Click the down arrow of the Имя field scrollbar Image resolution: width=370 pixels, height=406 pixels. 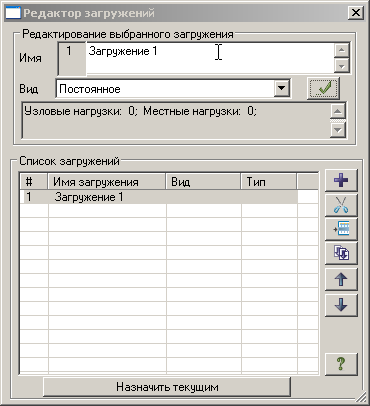point(341,65)
